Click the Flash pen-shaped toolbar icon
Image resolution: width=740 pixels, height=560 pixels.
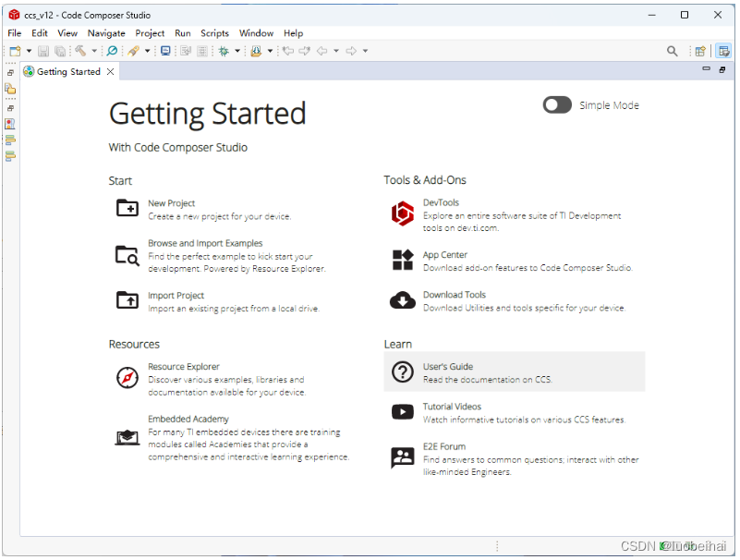coord(134,51)
